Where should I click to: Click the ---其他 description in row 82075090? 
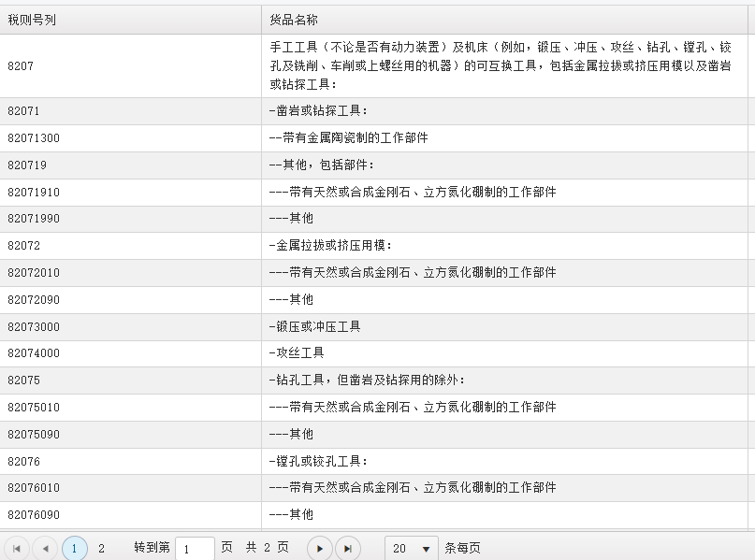point(291,434)
